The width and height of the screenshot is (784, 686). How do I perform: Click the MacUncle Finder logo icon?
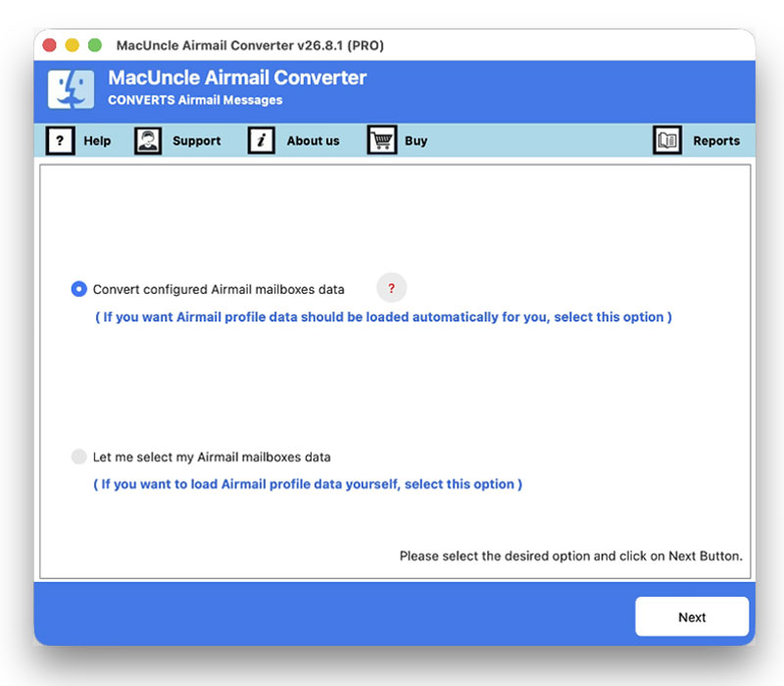click(71, 89)
